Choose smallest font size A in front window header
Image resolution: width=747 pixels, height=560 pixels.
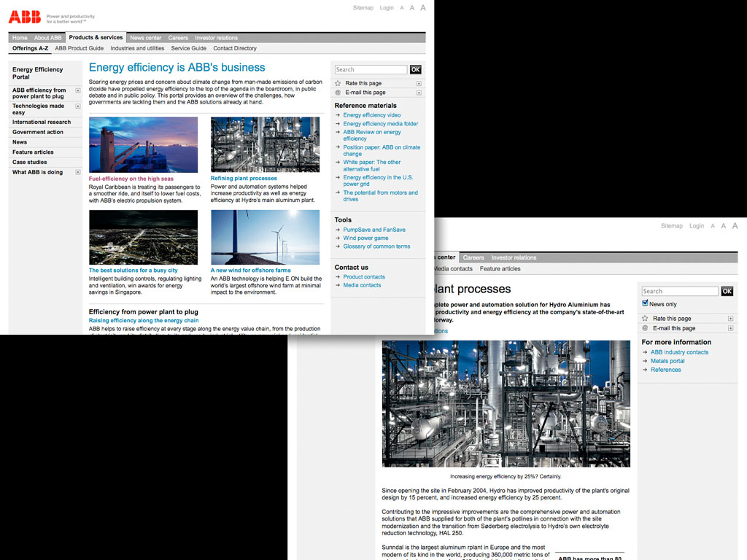pos(402,8)
